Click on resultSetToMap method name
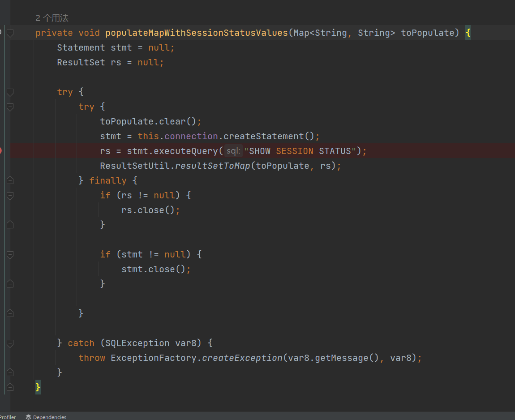The image size is (515, 420). click(x=213, y=166)
